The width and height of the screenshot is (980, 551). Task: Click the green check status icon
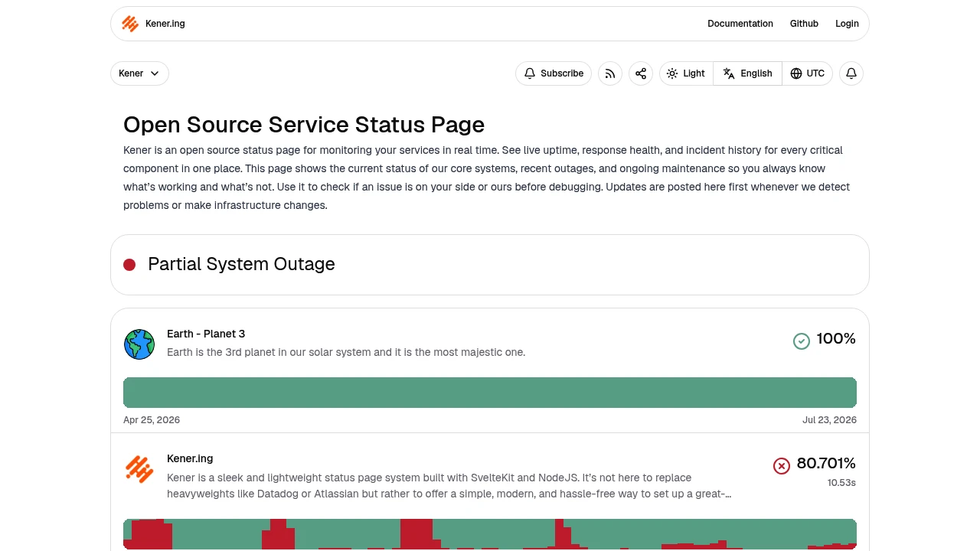[802, 341]
